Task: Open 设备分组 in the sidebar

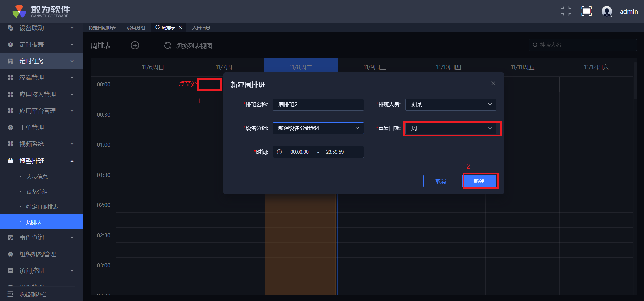Action: click(37, 192)
